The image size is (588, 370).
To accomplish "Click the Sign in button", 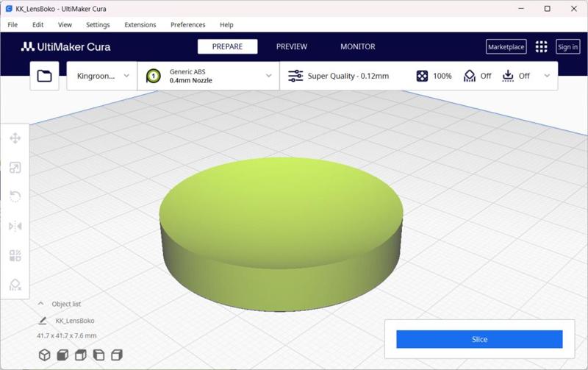I will 567,46.
